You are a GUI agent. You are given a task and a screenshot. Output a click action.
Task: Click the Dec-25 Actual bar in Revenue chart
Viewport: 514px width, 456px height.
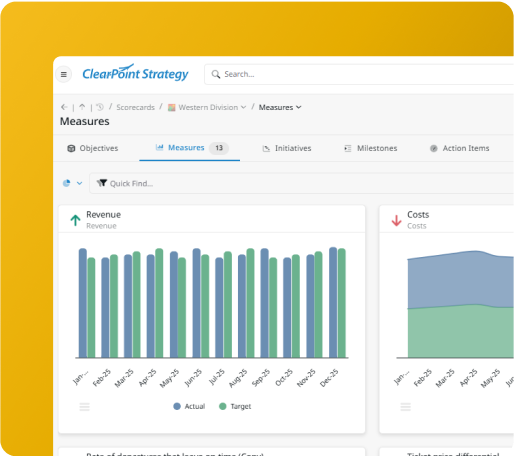coord(333,302)
